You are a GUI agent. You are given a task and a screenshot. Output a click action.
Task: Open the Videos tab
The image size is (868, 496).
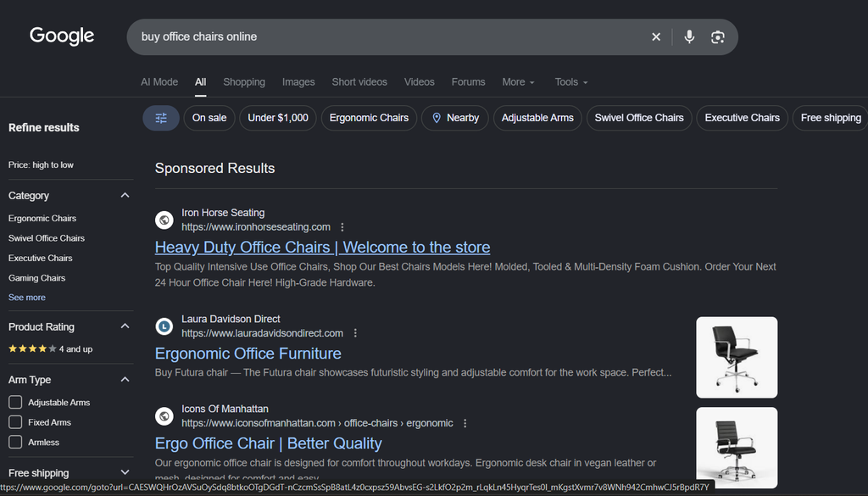[x=419, y=82]
